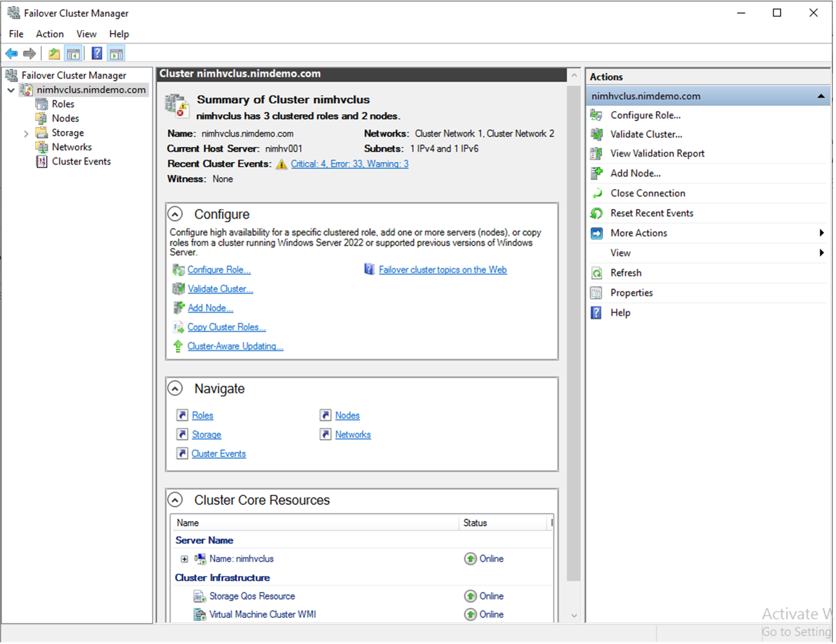Click the Refresh icon in Actions pane
836x644 pixels.
click(597, 273)
